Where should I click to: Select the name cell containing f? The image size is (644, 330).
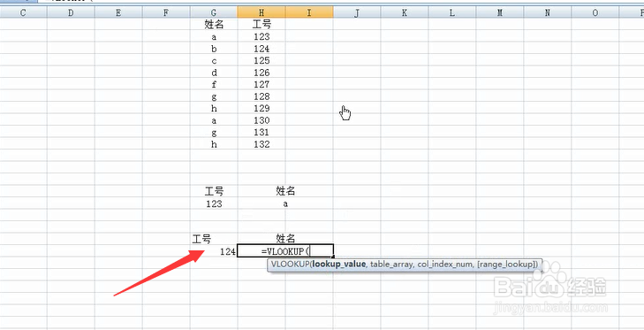point(214,85)
